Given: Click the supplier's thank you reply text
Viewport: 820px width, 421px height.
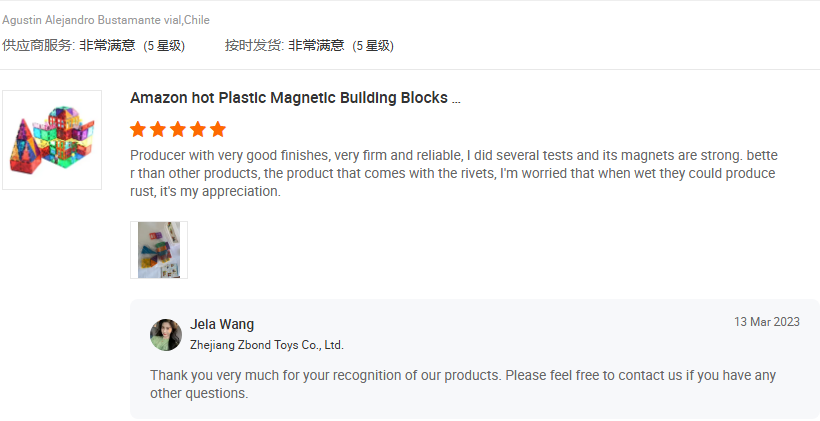Looking at the screenshot, I should coord(462,384).
